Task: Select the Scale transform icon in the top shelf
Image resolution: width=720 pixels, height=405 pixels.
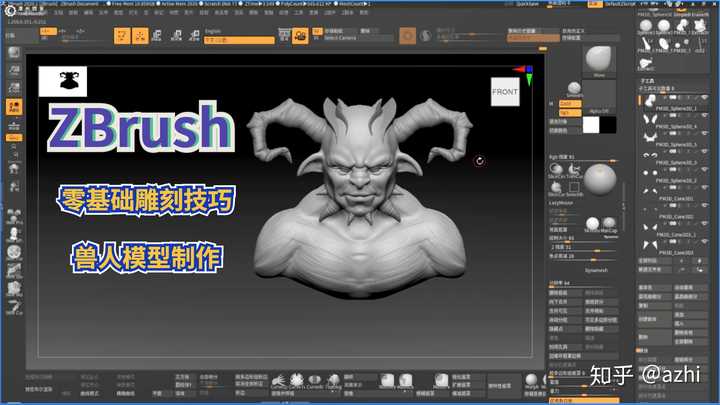Action: tap(176, 35)
